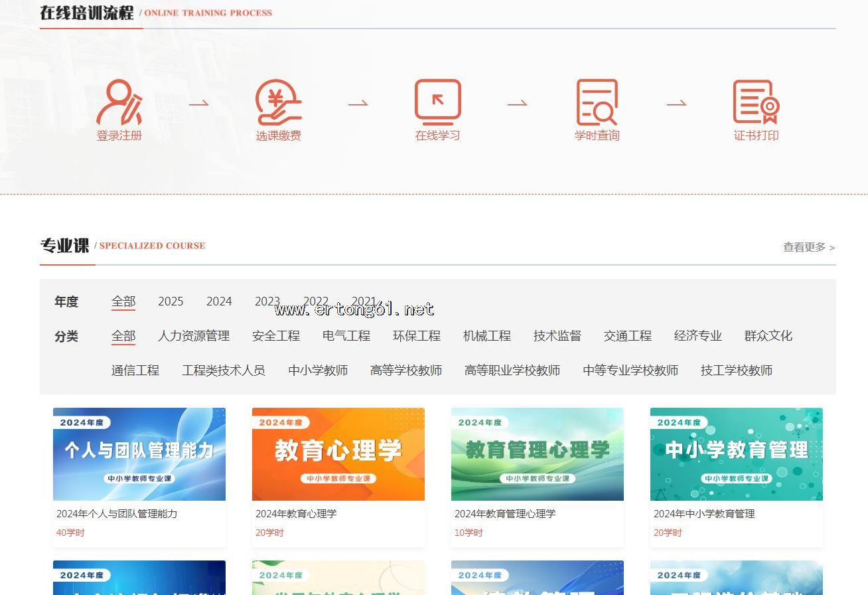
Task: Open the 中小学教育管理 course thumbnail
Action: tap(737, 454)
